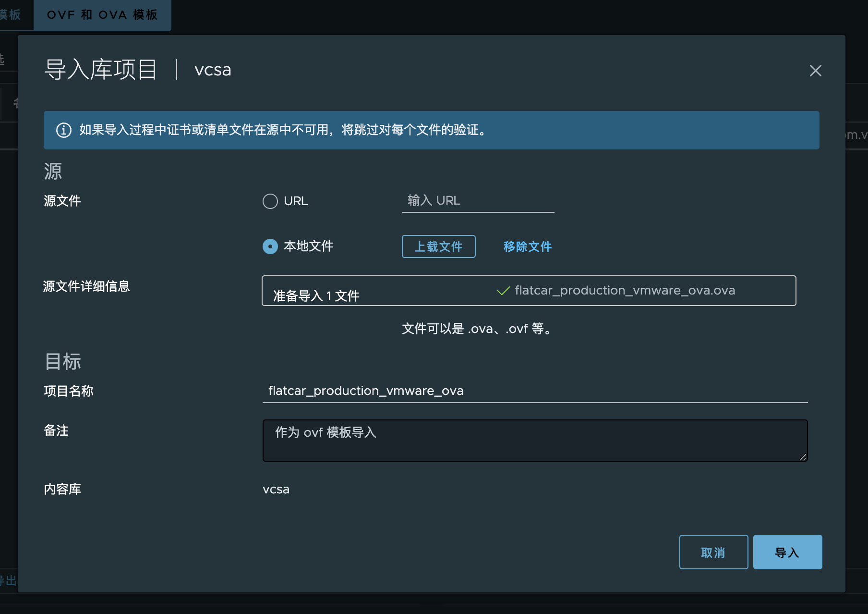Click the 备注 notes text area
Viewport: 868px width, 614px height.
[x=535, y=441]
